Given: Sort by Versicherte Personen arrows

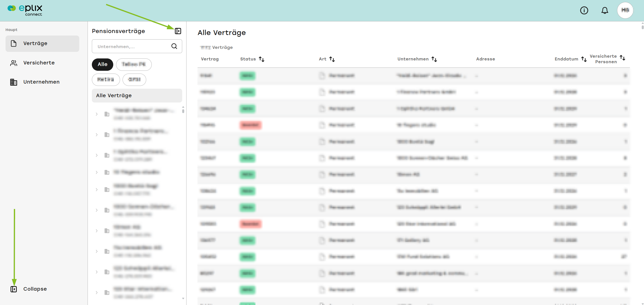Looking at the screenshot, I should click(x=623, y=58).
